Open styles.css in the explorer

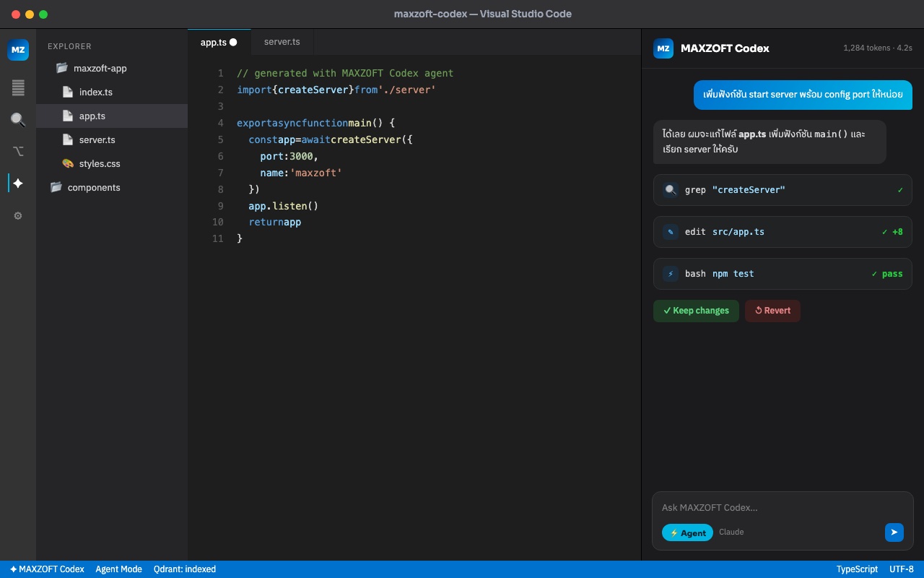click(112, 164)
